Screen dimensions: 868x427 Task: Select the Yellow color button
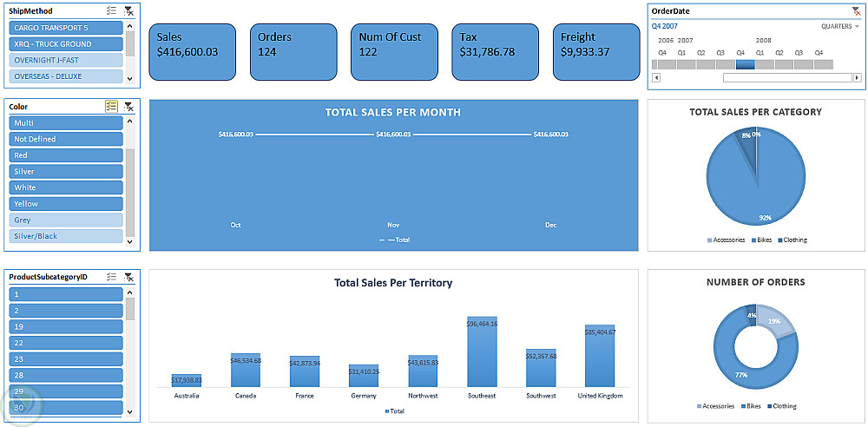pos(65,204)
